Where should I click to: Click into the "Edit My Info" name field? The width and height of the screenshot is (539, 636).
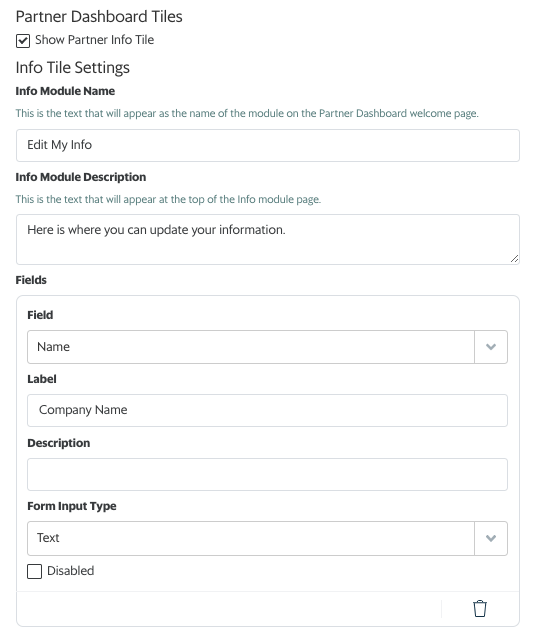(268, 145)
